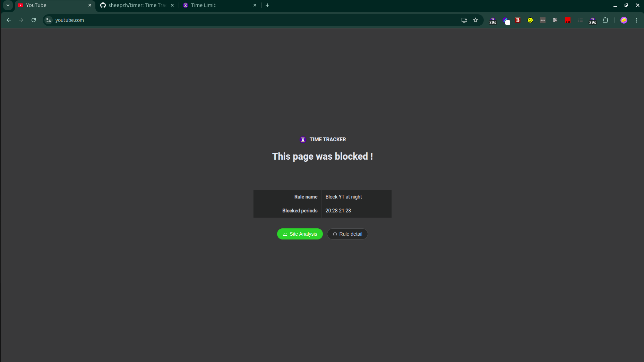Click the purple hourglass Time Tracker logo
The image size is (644, 362).
click(303, 140)
